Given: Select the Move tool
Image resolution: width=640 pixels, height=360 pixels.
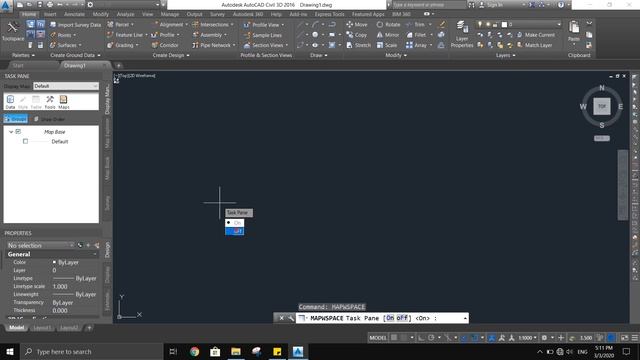Looking at the screenshot, I should (x=357, y=24).
